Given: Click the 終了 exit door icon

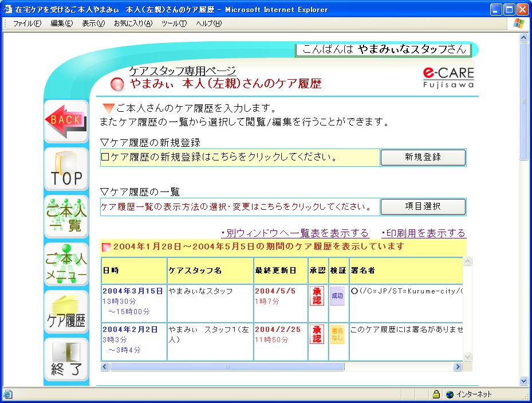Looking at the screenshot, I should pos(66,359).
